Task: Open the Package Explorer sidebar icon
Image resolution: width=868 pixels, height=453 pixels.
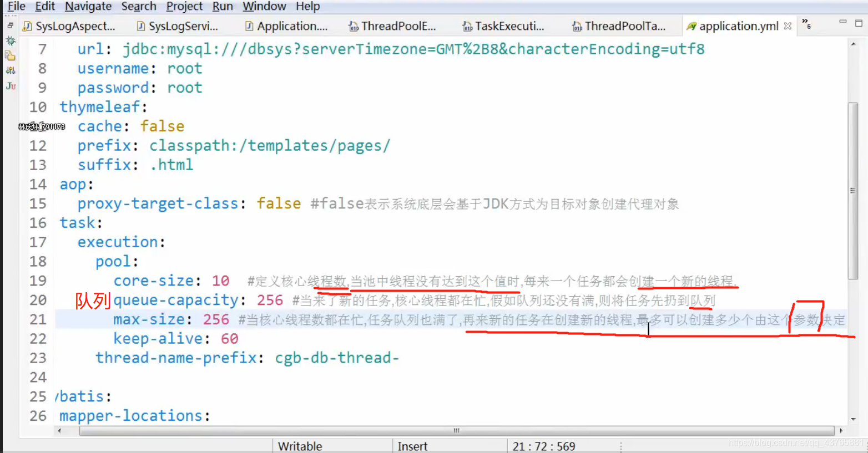Action: 11,55
